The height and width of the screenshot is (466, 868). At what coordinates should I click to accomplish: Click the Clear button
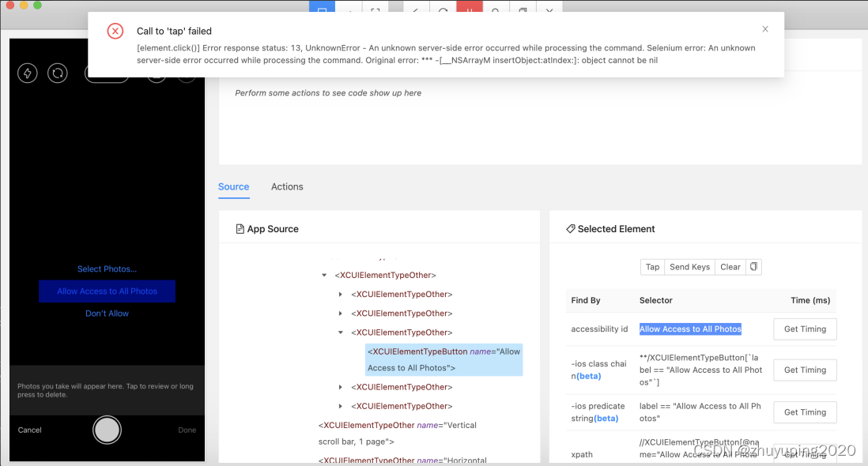730,267
